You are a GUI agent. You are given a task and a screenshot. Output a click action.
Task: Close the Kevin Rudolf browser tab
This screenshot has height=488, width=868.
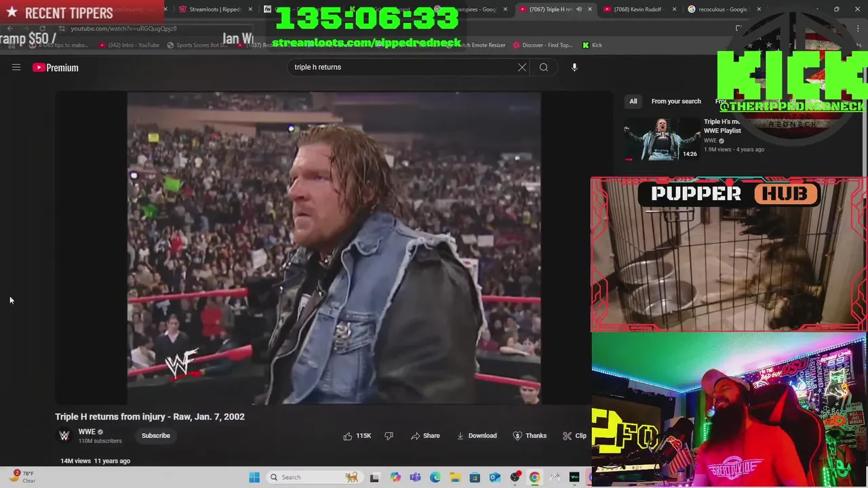tap(675, 9)
